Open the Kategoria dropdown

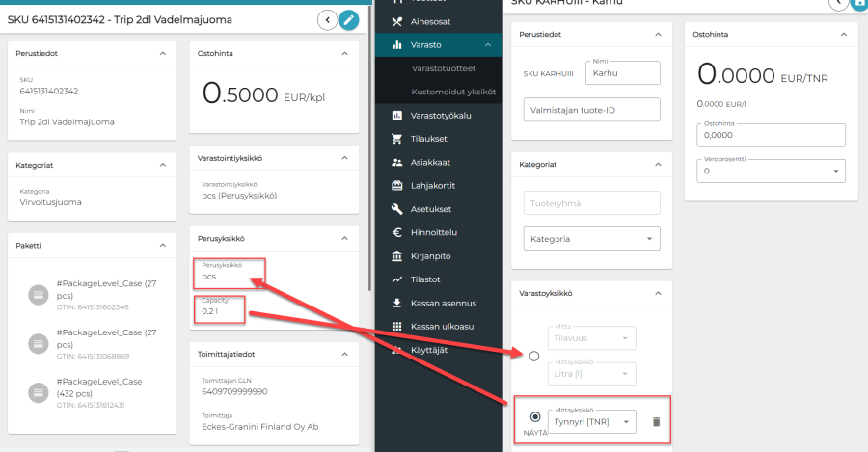590,238
